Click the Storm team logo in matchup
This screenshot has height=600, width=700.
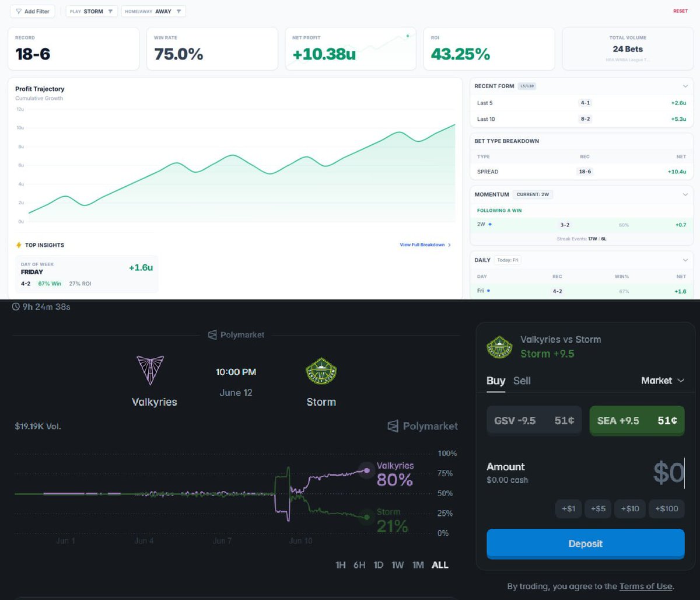coord(321,372)
